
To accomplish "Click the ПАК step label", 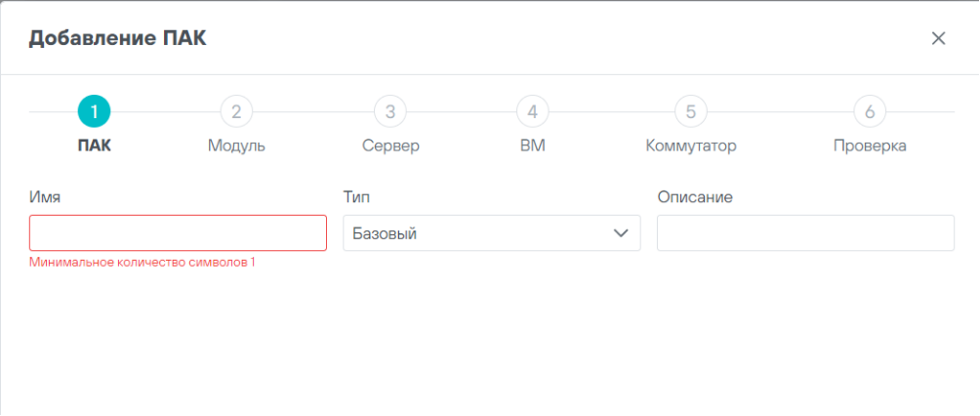I will (x=95, y=146).
